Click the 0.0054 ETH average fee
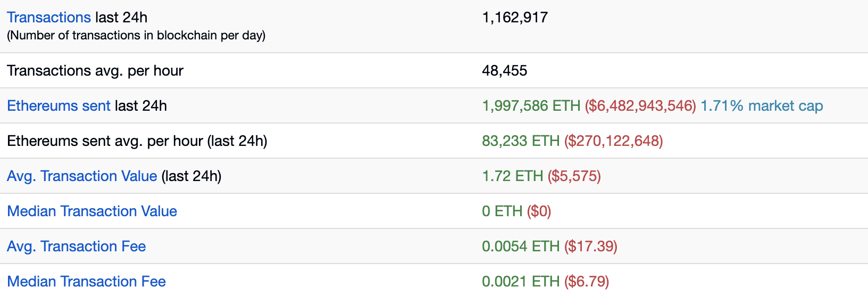Screen dimensions: 868x295 pyautogui.click(x=521, y=247)
